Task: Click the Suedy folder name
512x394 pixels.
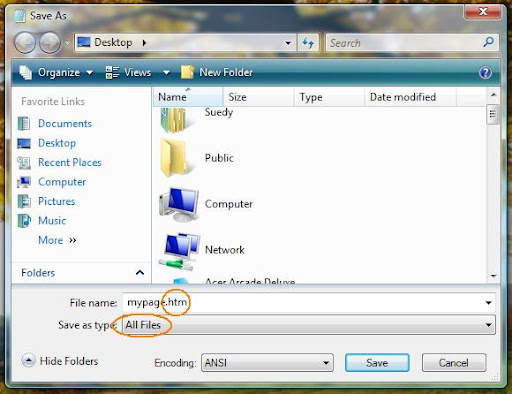Action: 219,112
